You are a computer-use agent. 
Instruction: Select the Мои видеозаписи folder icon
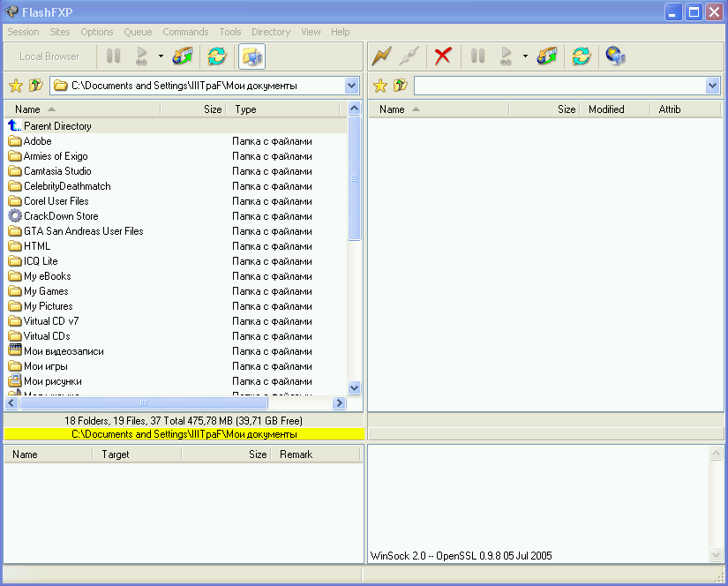15,350
